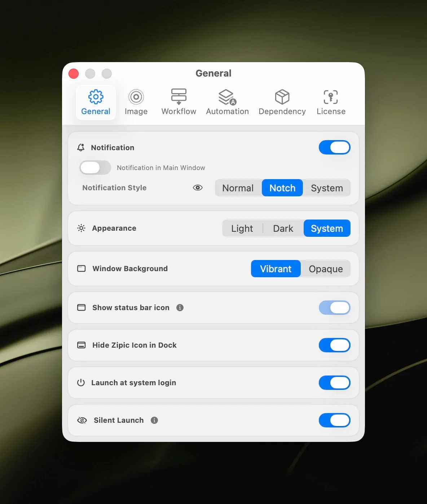The image size is (427, 504).
Task: Click info icon beside Show status bar icon
Action: point(180,308)
